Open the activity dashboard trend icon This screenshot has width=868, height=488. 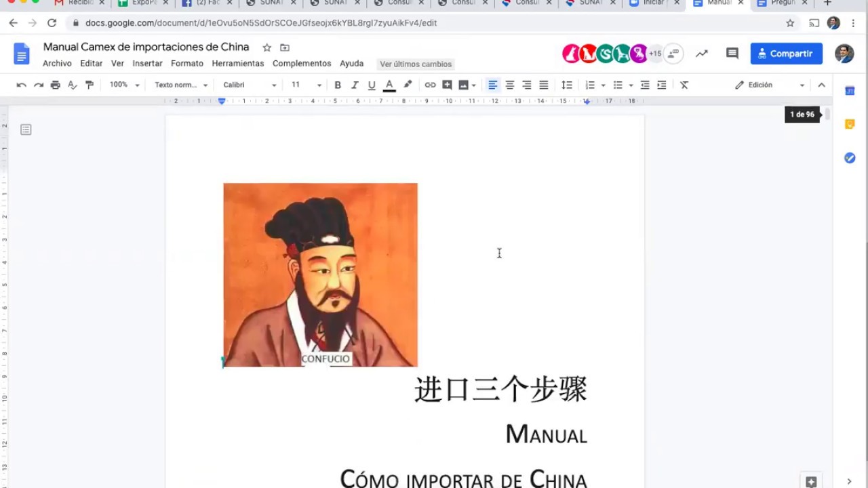[x=702, y=54]
